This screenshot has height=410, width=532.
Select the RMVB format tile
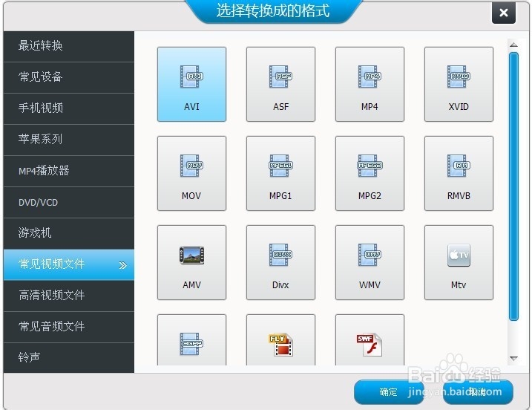tap(459, 173)
